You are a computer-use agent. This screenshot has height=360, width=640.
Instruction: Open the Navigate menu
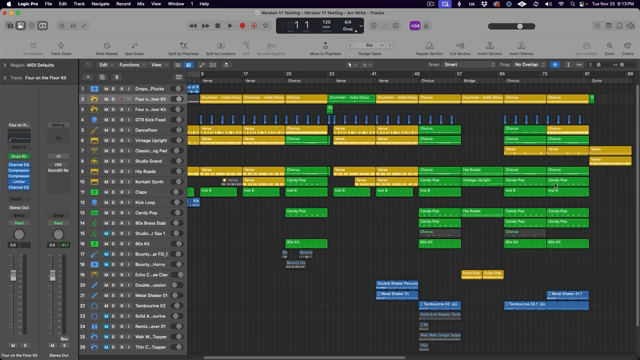[x=100, y=4]
